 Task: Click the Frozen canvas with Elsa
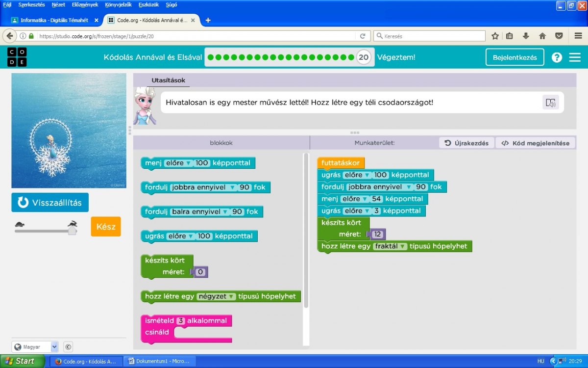69,131
